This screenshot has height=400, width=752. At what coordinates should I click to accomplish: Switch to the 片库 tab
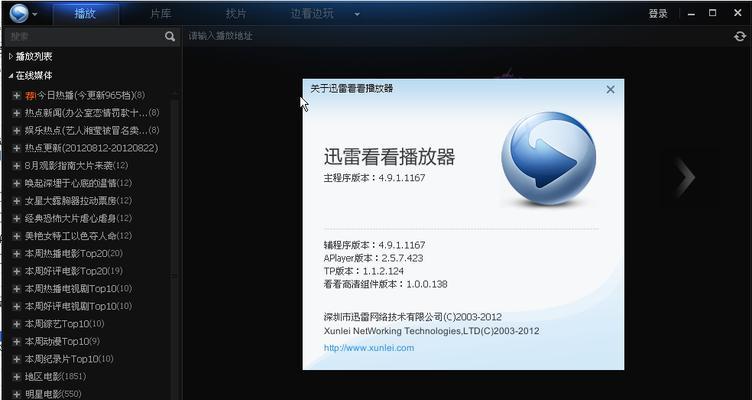pyautogui.click(x=160, y=14)
